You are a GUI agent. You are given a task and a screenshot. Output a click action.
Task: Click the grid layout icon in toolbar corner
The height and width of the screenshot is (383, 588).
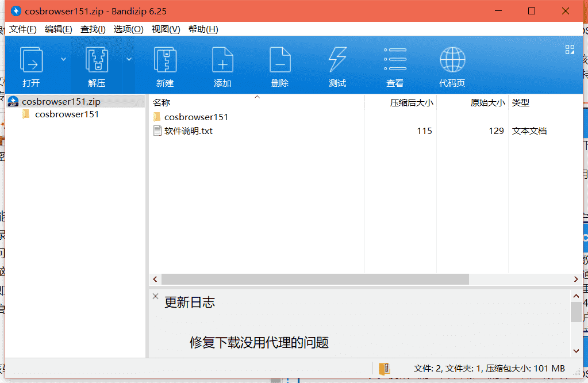(570, 49)
